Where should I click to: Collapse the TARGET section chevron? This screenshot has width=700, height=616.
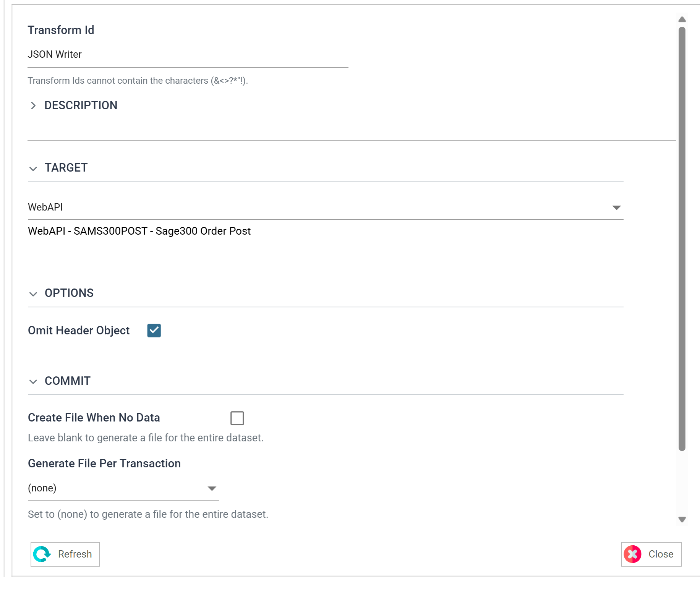click(33, 169)
